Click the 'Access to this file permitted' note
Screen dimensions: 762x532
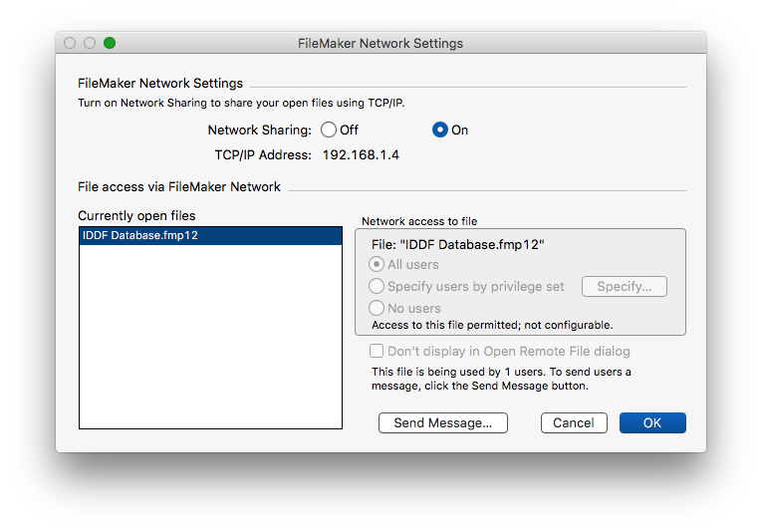point(492,325)
